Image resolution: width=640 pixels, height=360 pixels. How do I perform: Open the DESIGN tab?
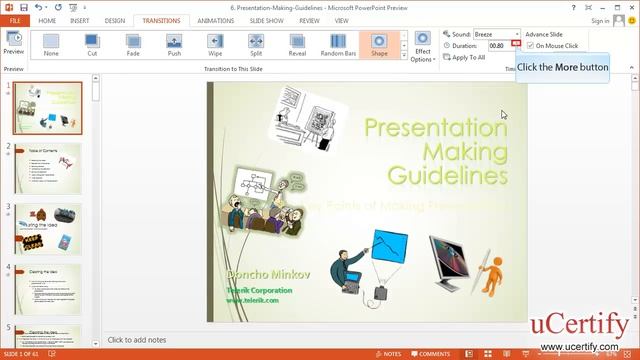click(115, 21)
